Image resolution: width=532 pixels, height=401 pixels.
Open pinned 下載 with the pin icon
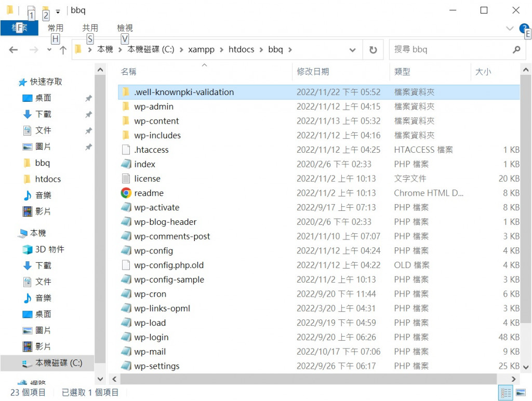coord(43,114)
